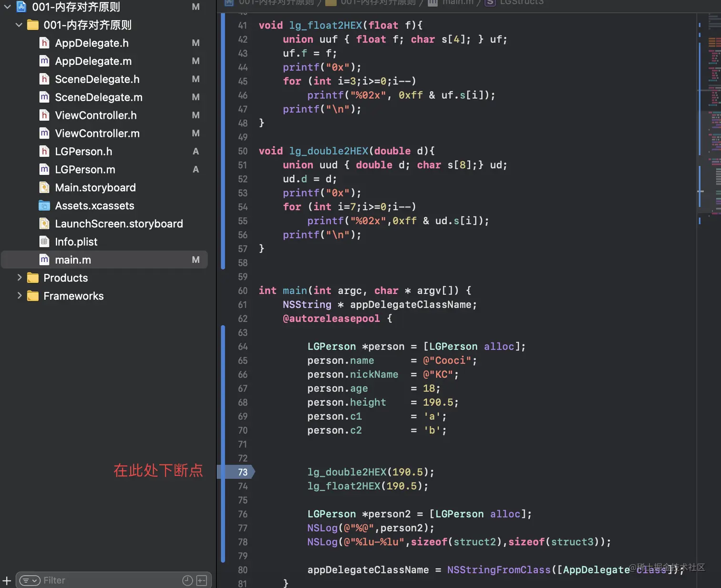The width and height of the screenshot is (721, 588).
Task: Click the add-file plus button
Action: [7, 580]
